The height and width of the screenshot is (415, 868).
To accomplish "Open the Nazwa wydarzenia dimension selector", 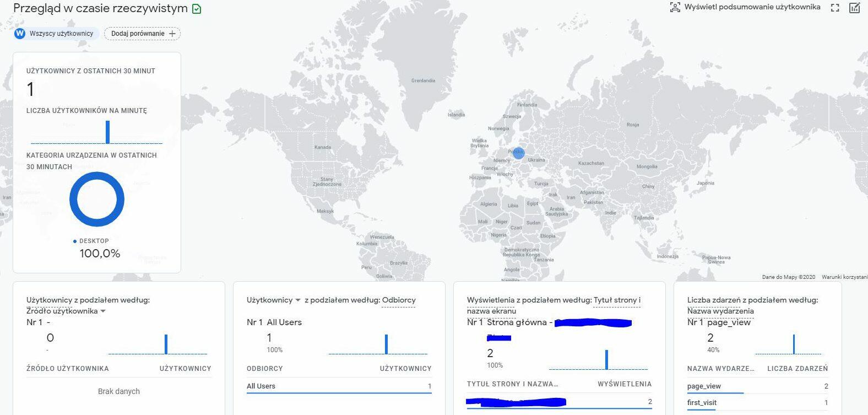I will (720, 311).
